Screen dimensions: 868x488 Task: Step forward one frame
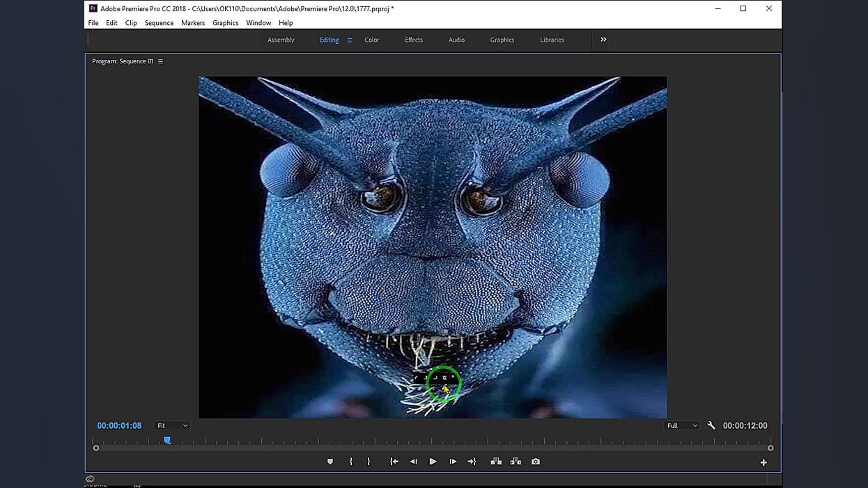click(453, 462)
